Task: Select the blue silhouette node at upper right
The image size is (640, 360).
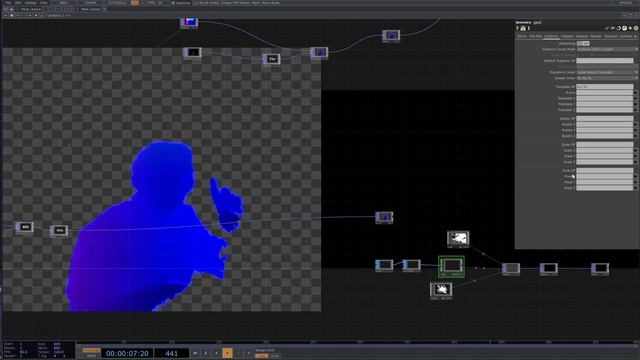Action: [391, 36]
